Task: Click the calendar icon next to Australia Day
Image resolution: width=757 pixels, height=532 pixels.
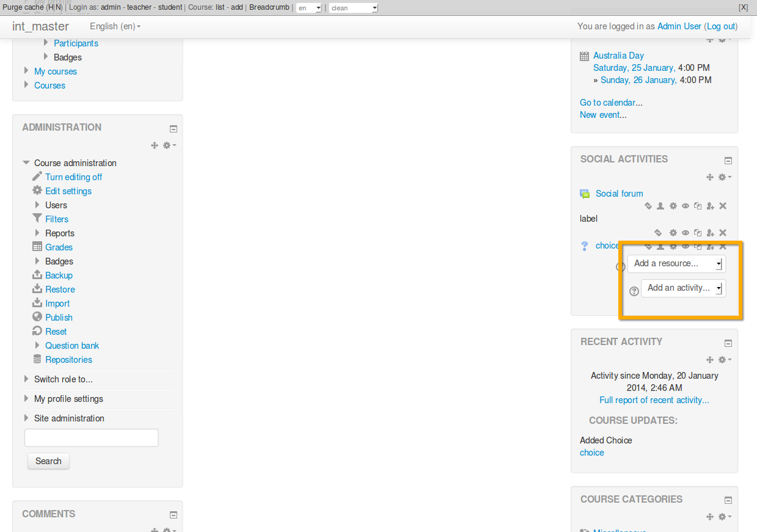Action: tap(584, 56)
